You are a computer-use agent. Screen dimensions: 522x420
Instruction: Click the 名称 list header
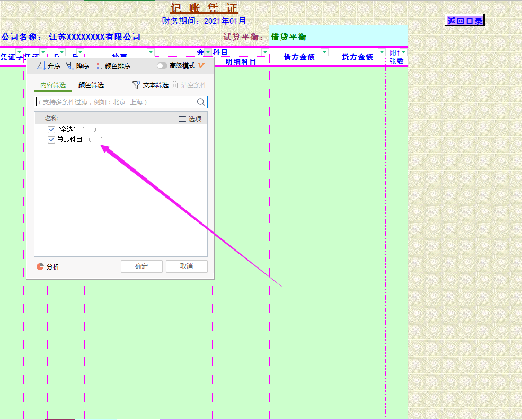coord(51,119)
